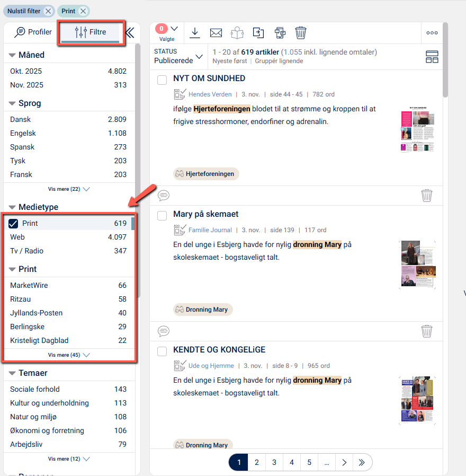Screen dimensions: 466x476
Task: Go to page 4
Action: pyautogui.click(x=292, y=462)
